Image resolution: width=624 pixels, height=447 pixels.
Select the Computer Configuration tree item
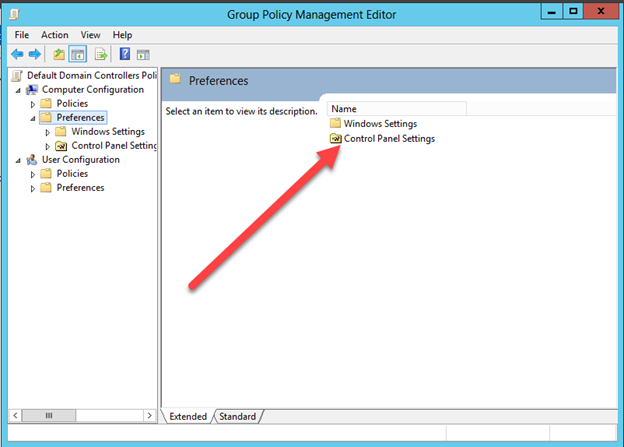[x=93, y=90]
